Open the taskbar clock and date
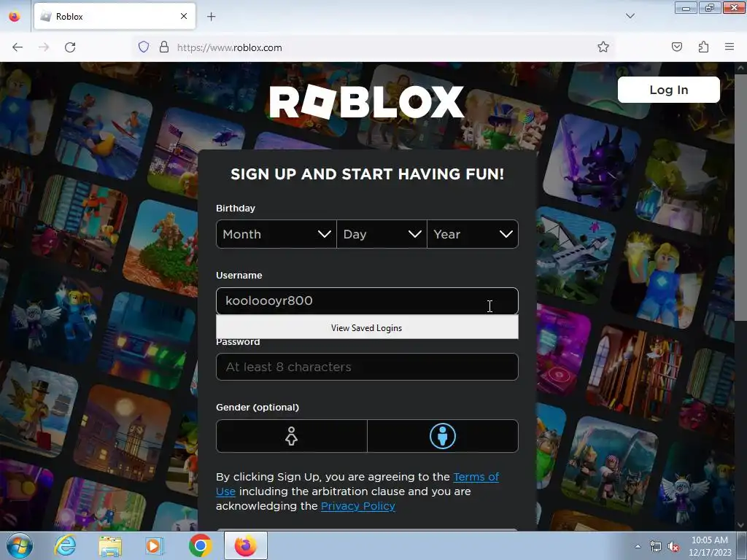The image size is (747, 560). (710, 546)
